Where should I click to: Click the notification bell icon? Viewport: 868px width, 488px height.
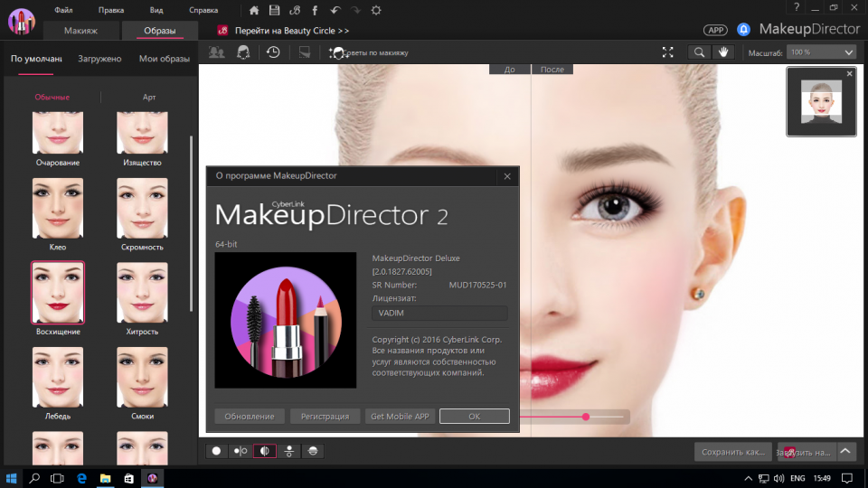click(743, 30)
